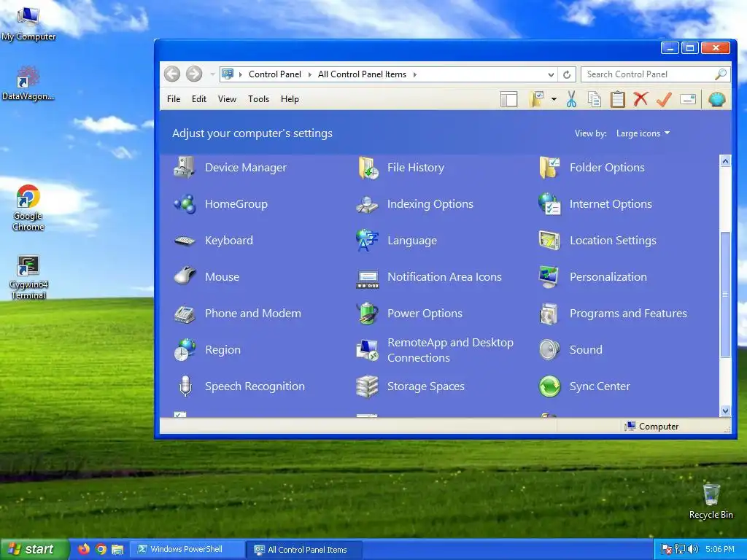The image size is (747, 560).
Task: Open the Help menu
Action: [290, 99]
